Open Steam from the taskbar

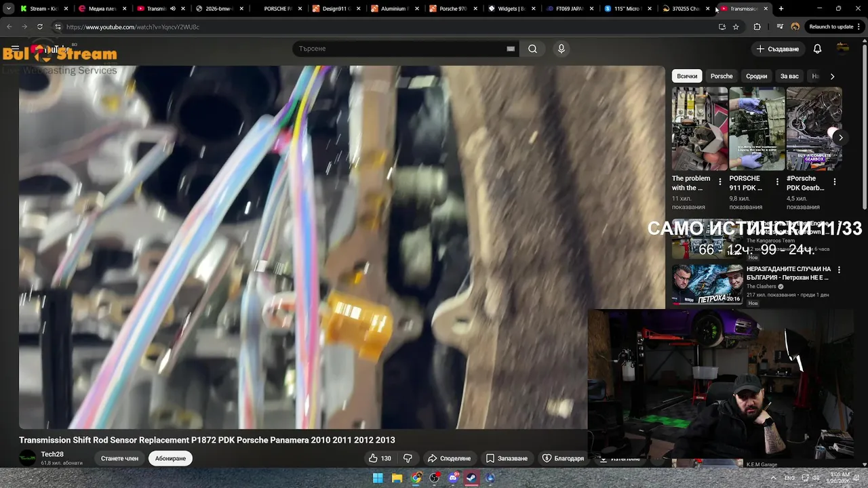(x=471, y=478)
